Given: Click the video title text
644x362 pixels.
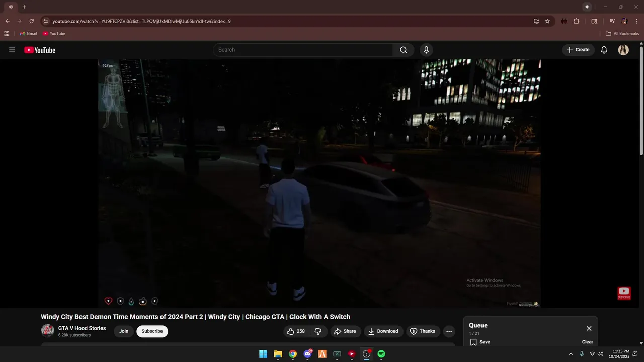Looking at the screenshot, I should click(195, 317).
